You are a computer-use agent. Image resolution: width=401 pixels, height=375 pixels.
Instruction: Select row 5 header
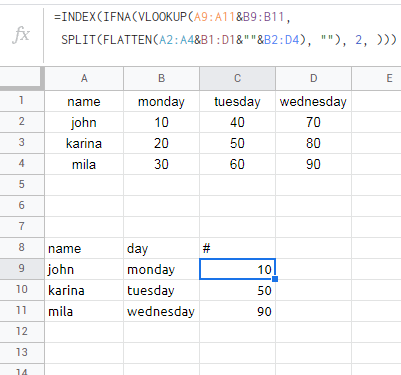coord(22,185)
